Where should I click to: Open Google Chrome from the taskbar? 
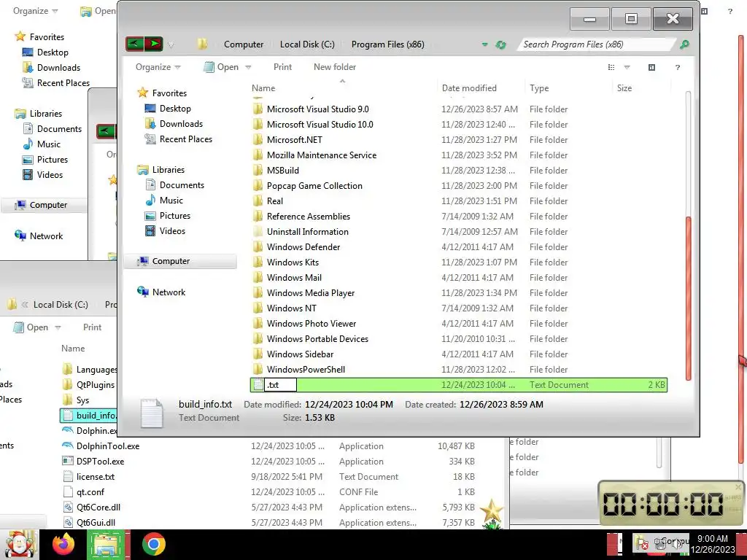pyautogui.click(x=154, y=544)
